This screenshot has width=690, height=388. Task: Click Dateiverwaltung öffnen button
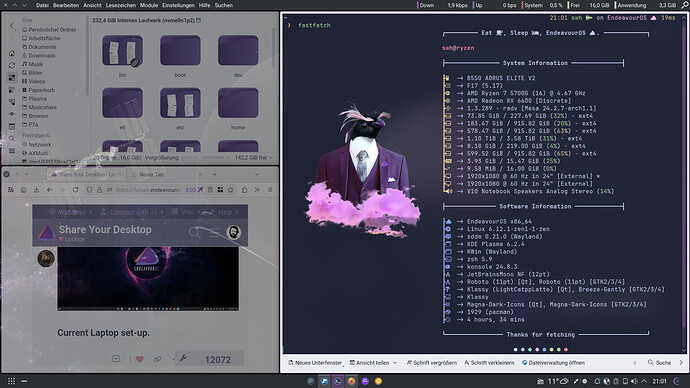pos(553,363)
